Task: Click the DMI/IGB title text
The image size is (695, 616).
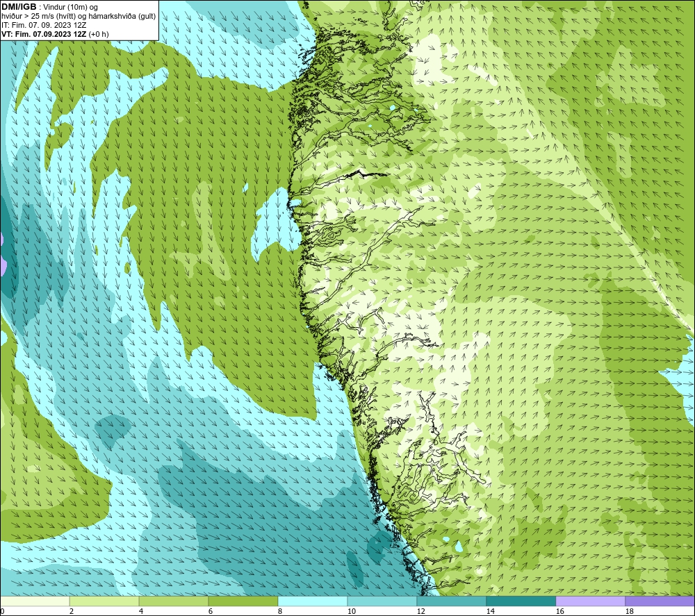Action: [19, 7]
